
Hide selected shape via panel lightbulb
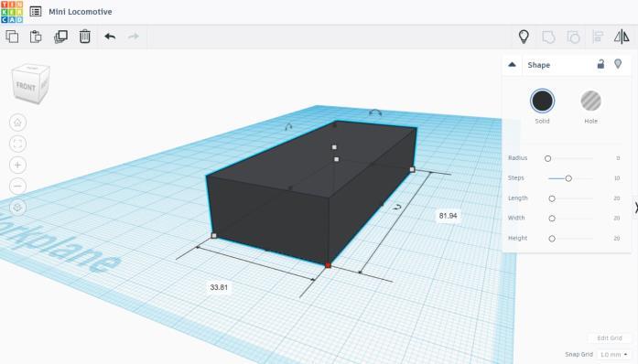(x=618, y=64)
